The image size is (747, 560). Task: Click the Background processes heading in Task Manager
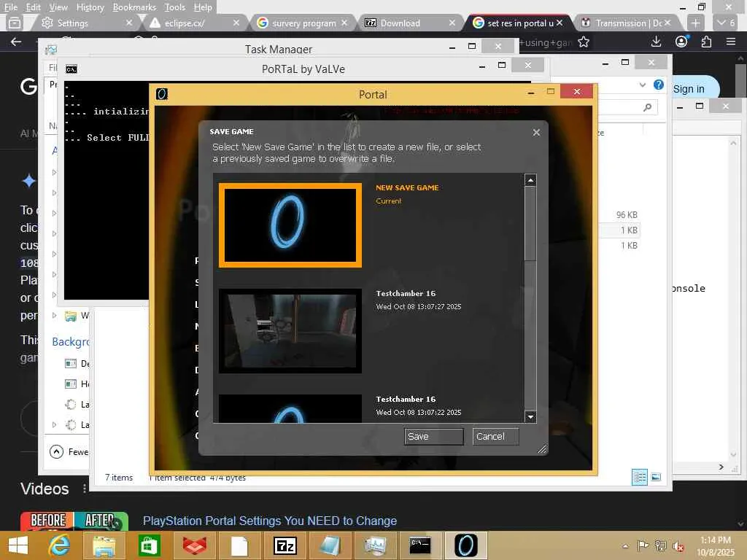tap(71, 342)
